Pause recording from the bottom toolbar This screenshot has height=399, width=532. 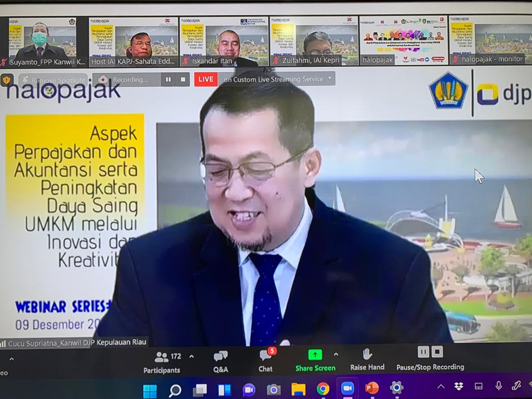(x=423, y=352)
